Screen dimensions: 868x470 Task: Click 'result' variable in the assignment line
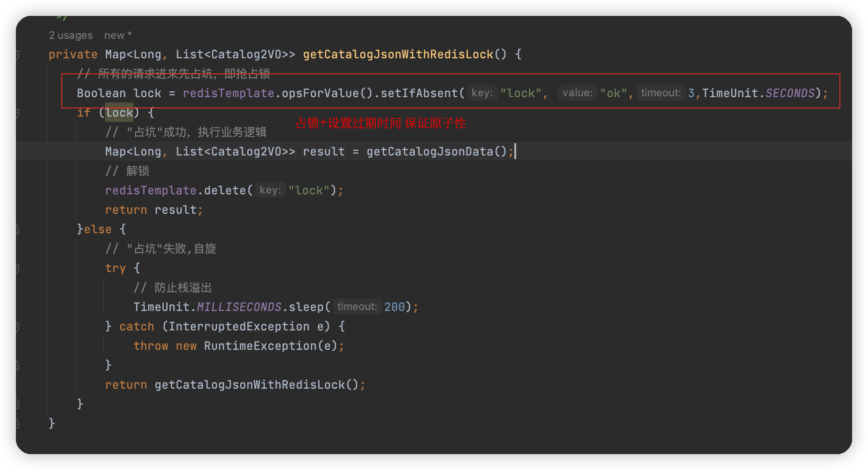[x=324, y=152]
